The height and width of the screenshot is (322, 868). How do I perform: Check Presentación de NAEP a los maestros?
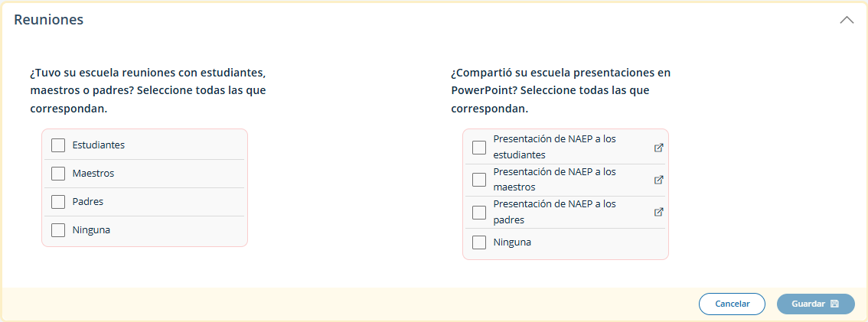(479, 180)
